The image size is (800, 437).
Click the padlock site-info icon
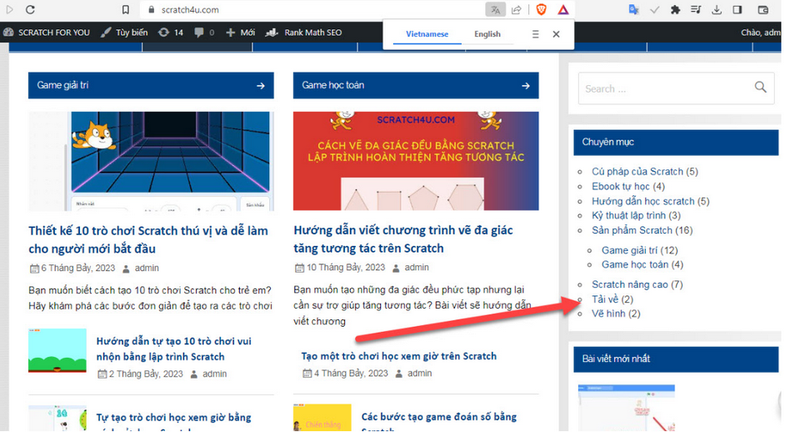(x=151, y=10)
